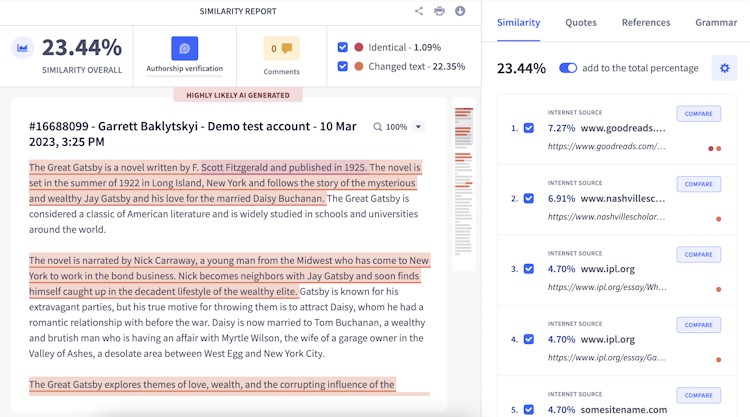Click the red Identical color dot
The height and width of the screenshot is (417, 750).
point(359,47)
